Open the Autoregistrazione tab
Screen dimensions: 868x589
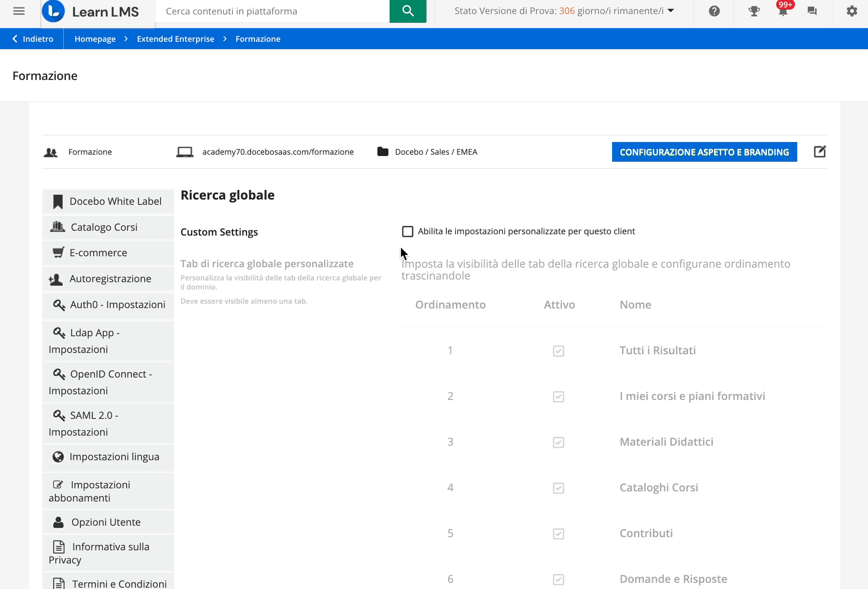[x=108, y=279]
